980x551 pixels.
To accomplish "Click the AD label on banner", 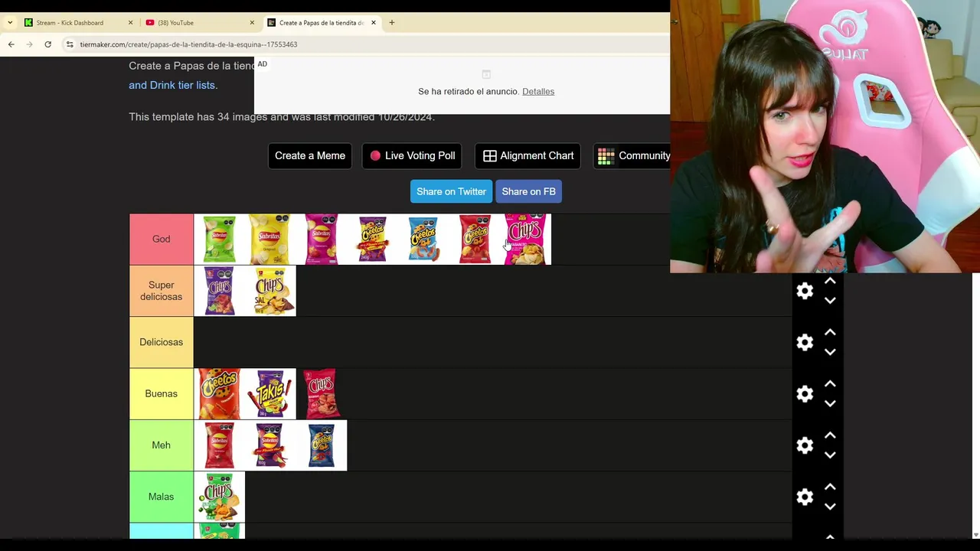I will point(262,64).
